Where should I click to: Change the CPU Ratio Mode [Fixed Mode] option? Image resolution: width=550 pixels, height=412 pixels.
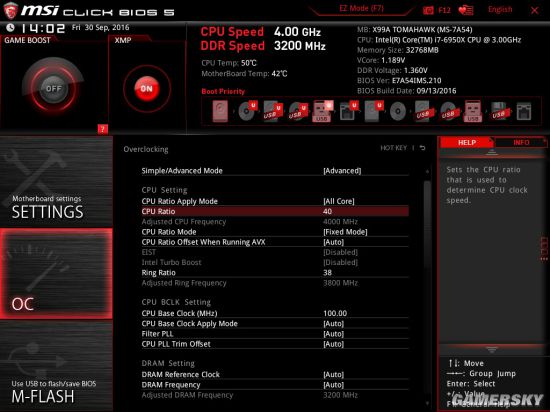(275, 232)
